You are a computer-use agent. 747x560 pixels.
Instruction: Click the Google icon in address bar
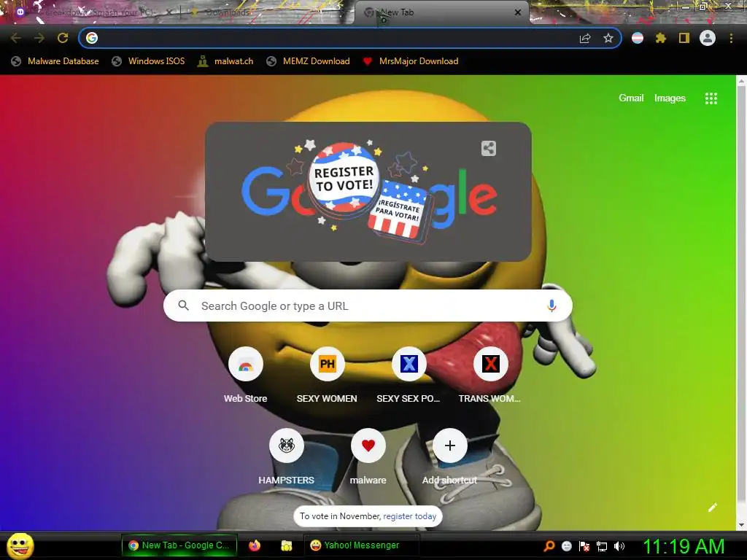(x=92, y=38)
